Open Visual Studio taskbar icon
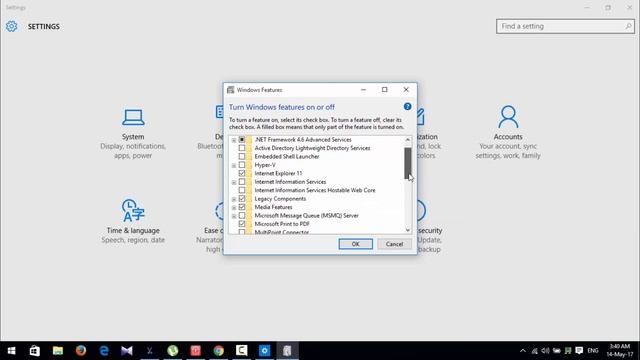Screen dimensions: 640x360 coord(127,351)
